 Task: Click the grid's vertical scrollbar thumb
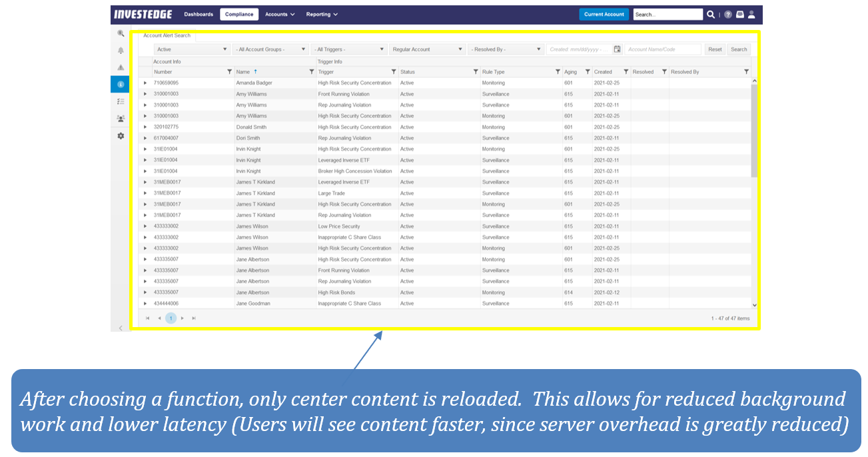(x=754, y=131)
